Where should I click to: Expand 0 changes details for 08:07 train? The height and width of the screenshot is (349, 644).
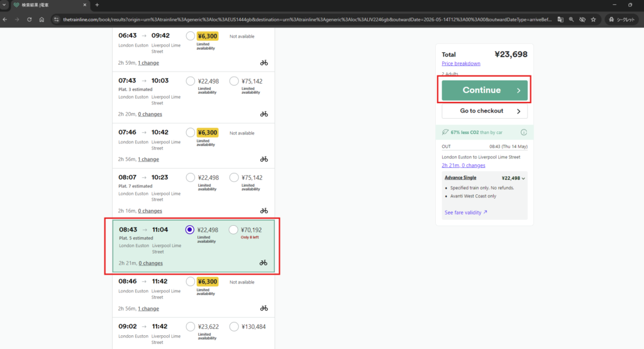click(150, 211)
